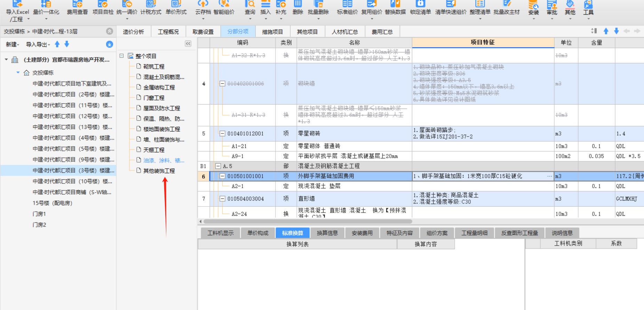Open the 取费设置 tab
The image size is (644, 310).
203,32
